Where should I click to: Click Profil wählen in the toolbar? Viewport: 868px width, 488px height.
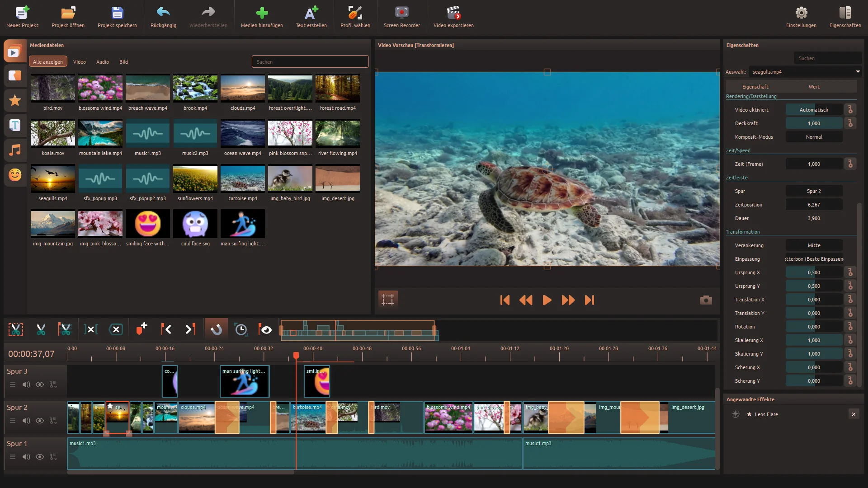pos(355,16)
